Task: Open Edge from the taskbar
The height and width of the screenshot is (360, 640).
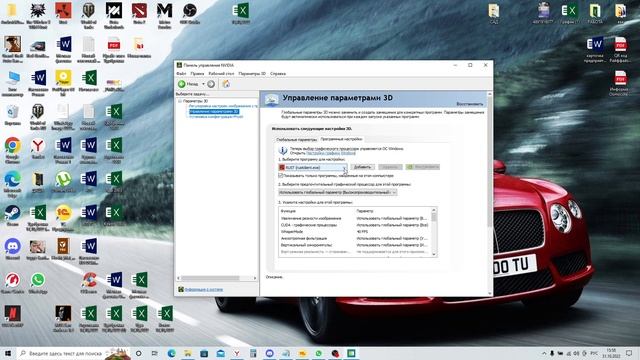Action: point(171,353)
